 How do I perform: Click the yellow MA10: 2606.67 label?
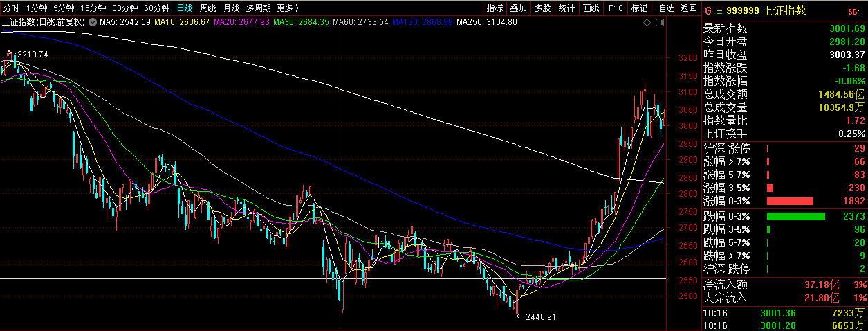pyautogui.click(x=181, y=22)
